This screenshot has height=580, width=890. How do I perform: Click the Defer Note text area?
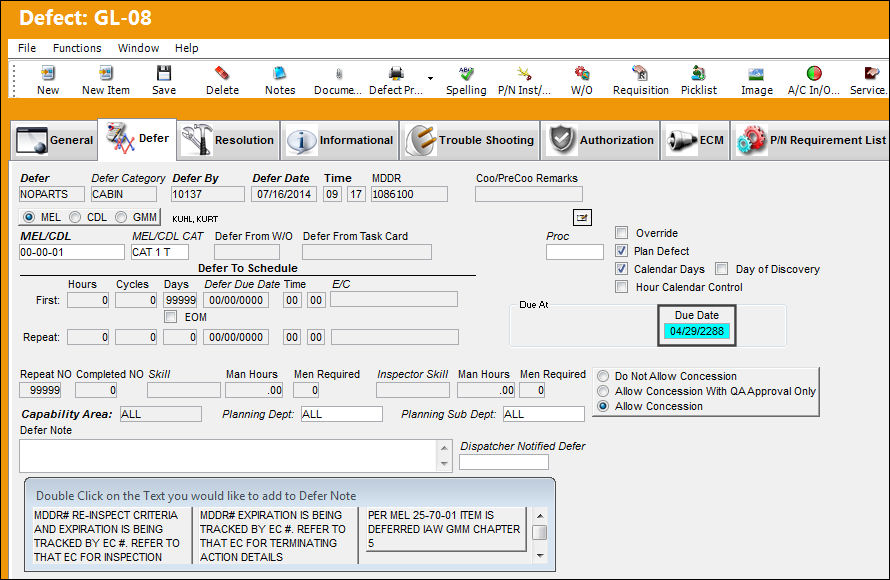click(x=230, y=456)
